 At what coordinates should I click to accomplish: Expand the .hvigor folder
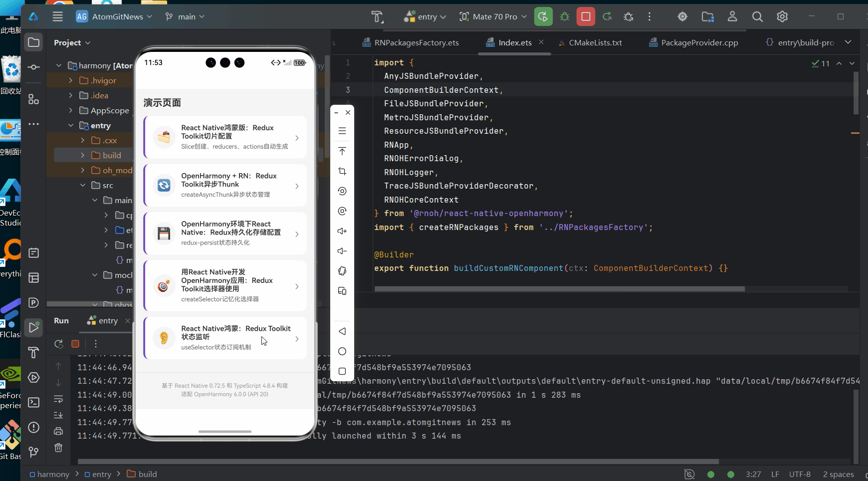click(x=71, y=80)
